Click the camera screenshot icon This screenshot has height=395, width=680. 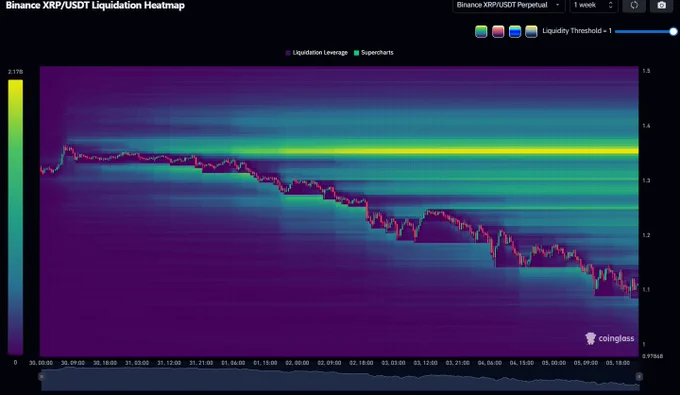[x=661, y=5]
